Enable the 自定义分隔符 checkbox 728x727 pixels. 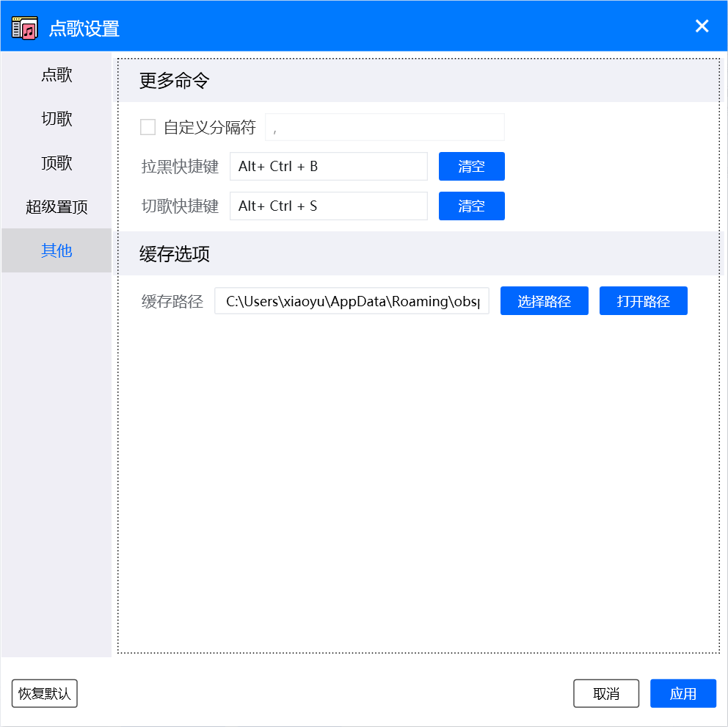point(147,127)
